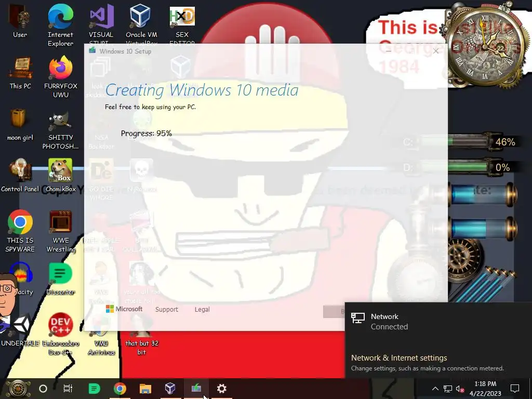532x399 pixels.
Task: Click the Legal link in Setup
Action: [x=202, y=310]
